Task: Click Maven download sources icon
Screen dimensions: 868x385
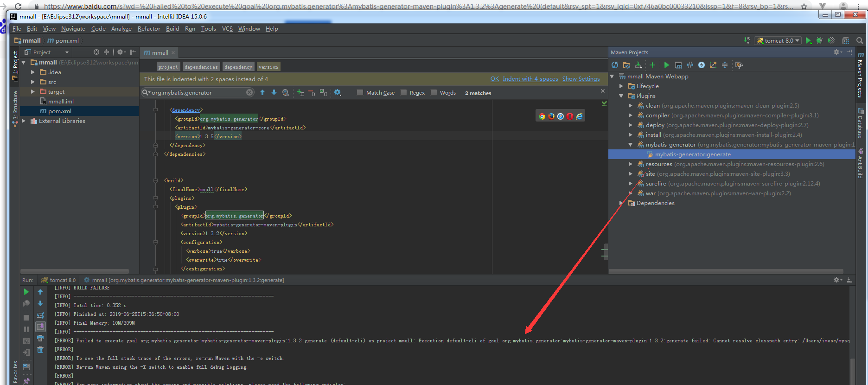Action: click(638, 65)
